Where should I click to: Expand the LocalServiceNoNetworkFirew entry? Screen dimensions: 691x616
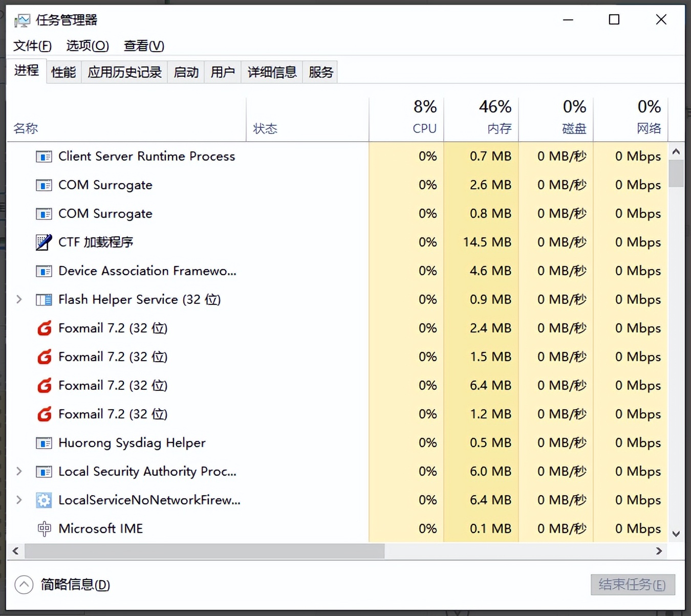19,500
